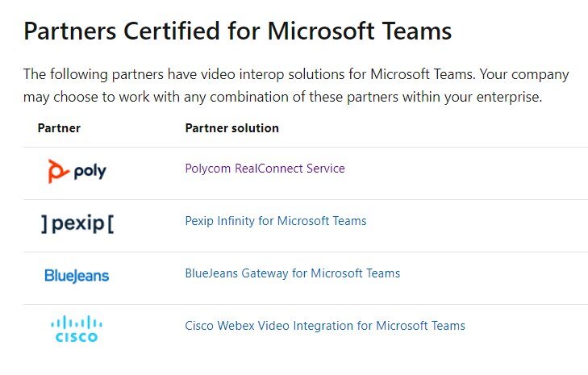Click the "pexip" wordmark between the brackets

tap(77, 224)
